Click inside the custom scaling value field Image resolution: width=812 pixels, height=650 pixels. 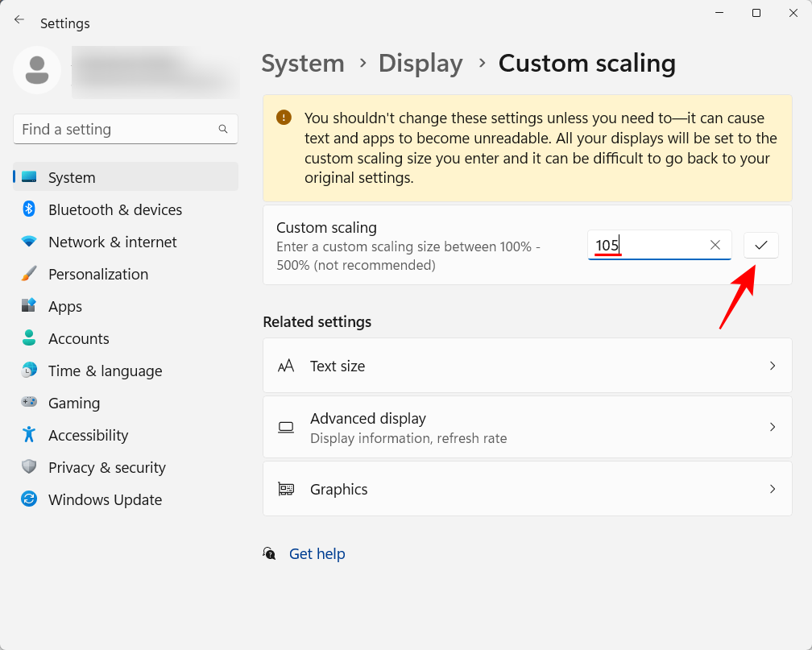coord(652,245)
